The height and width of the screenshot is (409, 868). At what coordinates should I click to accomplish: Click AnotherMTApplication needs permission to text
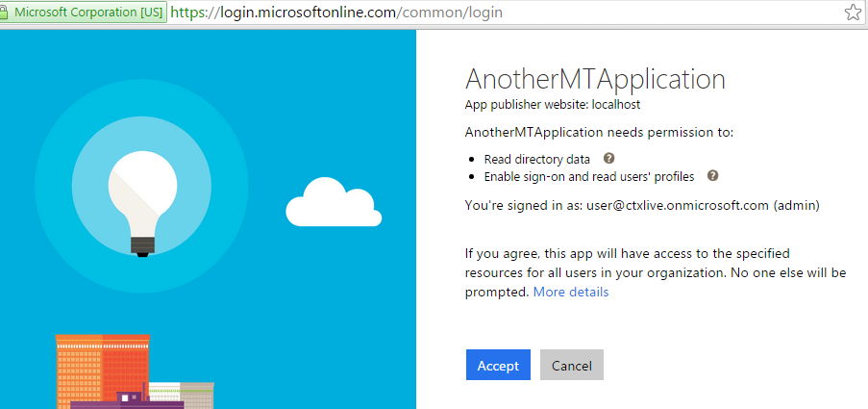(x=599, y=133)
